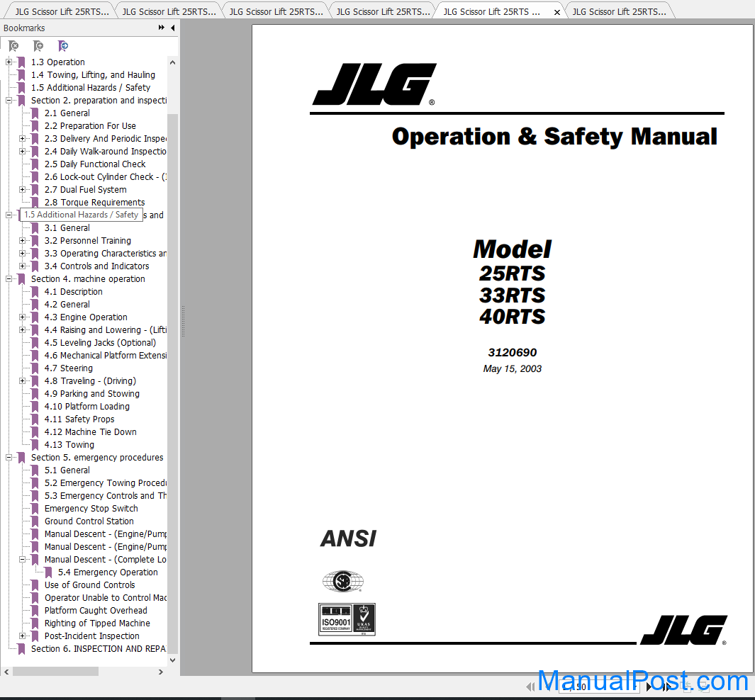Click the delete bookmark icon
This screenshot has width=755, height=700.
[13, 46]
